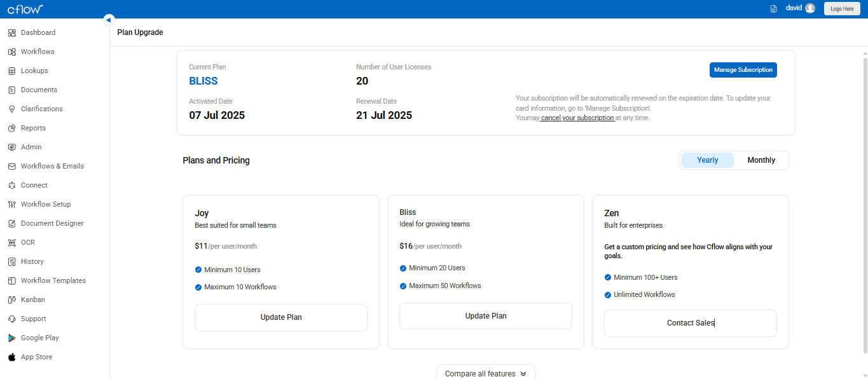Click the Zen plan heading

pos(612,213)
